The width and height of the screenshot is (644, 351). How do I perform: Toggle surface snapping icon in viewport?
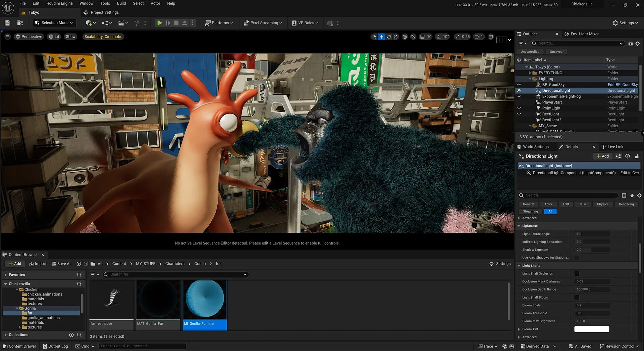(x=413, y=37)
